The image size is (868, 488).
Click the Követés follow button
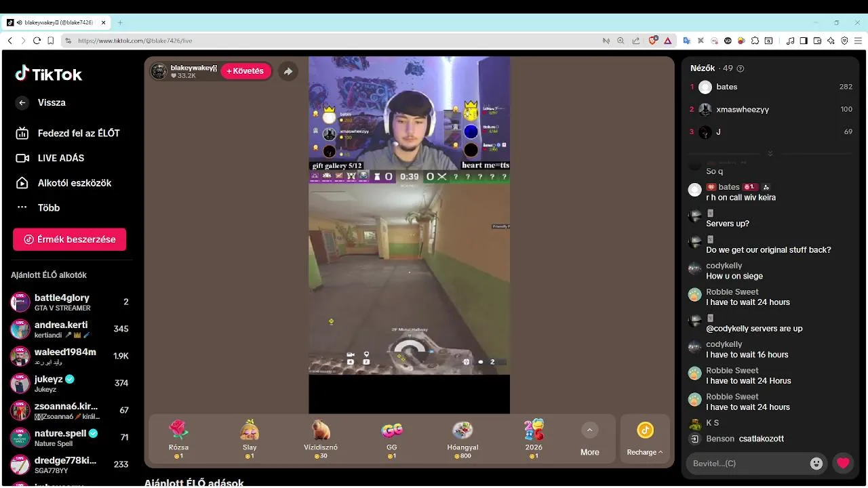pos(245,71)
